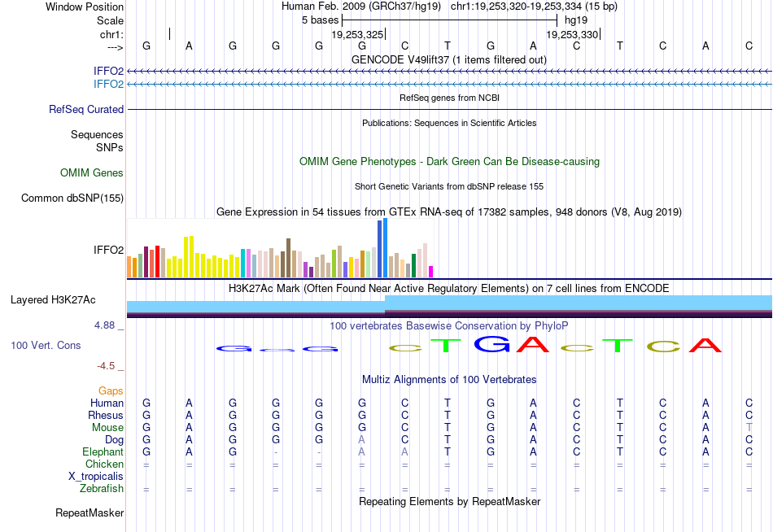Click Repeating Elements by RepeatMasker title

click(x=450, y=501)
